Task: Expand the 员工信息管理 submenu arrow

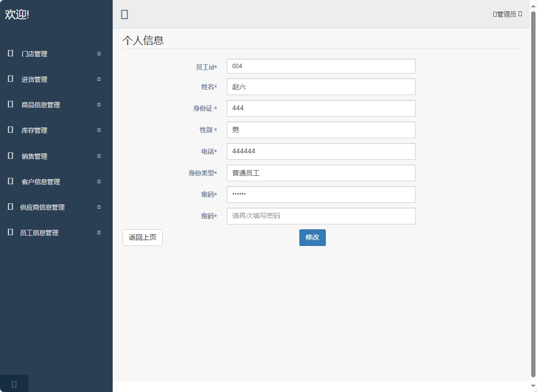Action: pos(98,232)
